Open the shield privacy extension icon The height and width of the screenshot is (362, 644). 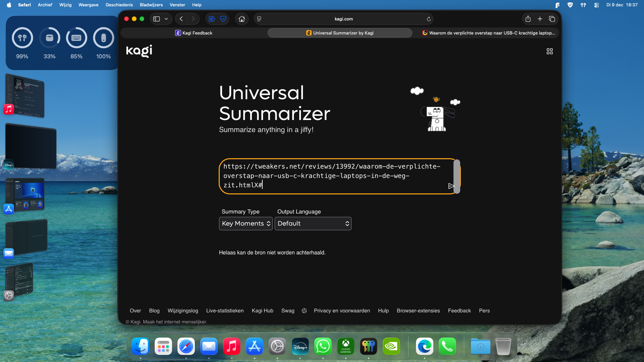pyautogui.click(x=223, y=19)
